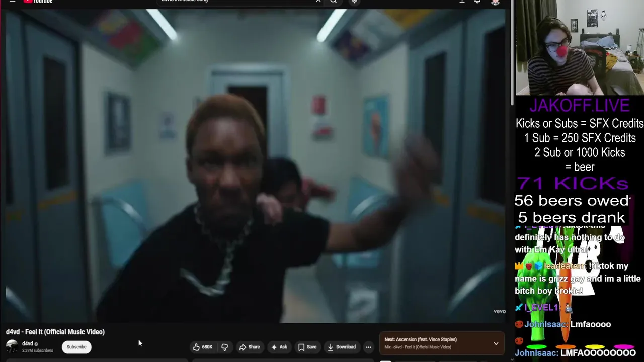The image size is (644, 362).
Task: Open the d4vd channel avatar
Action: click(12, 347)
